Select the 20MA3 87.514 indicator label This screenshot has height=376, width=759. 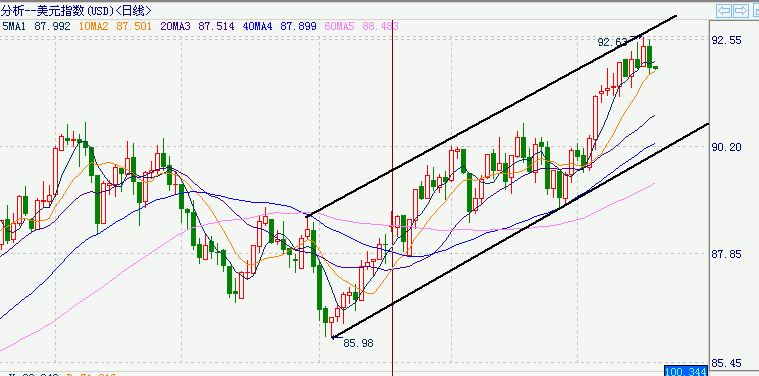[197, 26]
